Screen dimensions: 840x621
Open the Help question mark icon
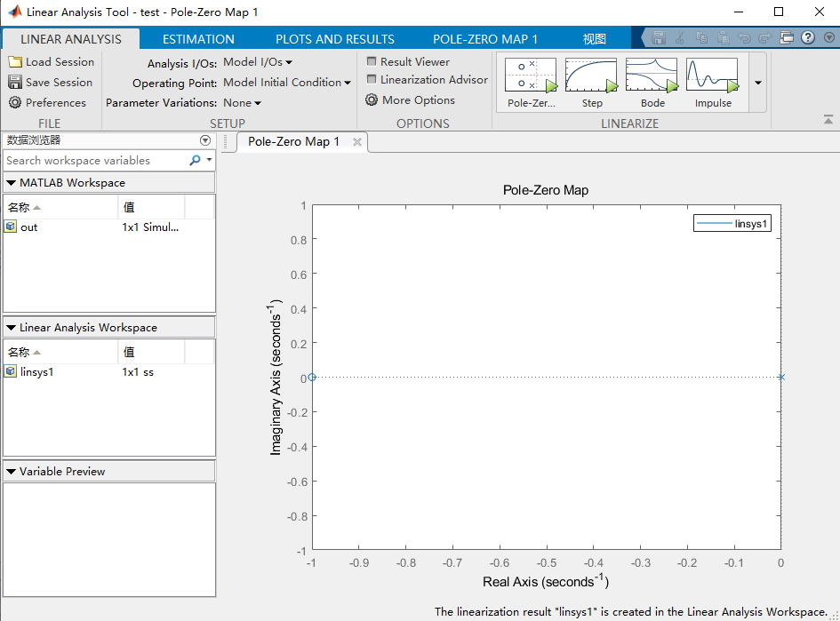click(808, 37)
